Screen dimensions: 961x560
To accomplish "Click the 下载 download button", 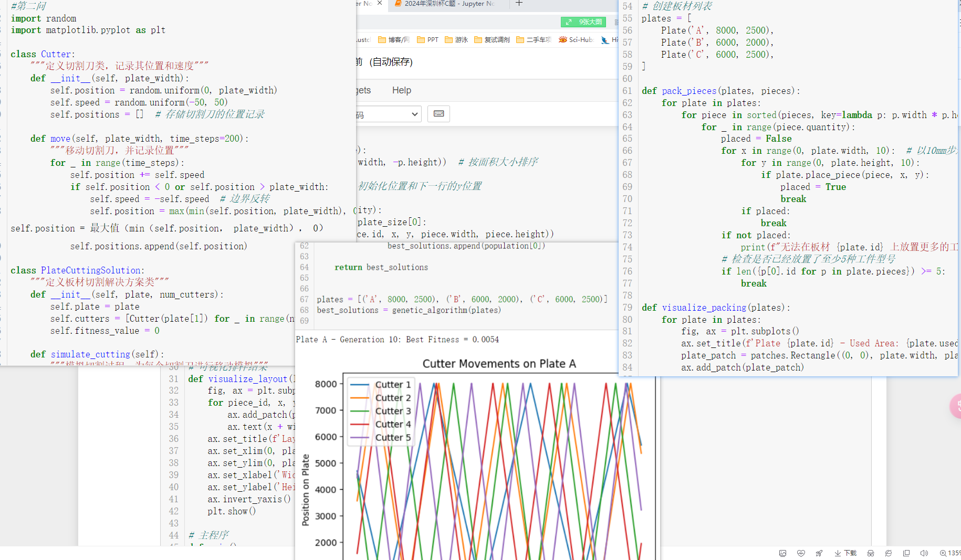I will (x=845, y=553).
